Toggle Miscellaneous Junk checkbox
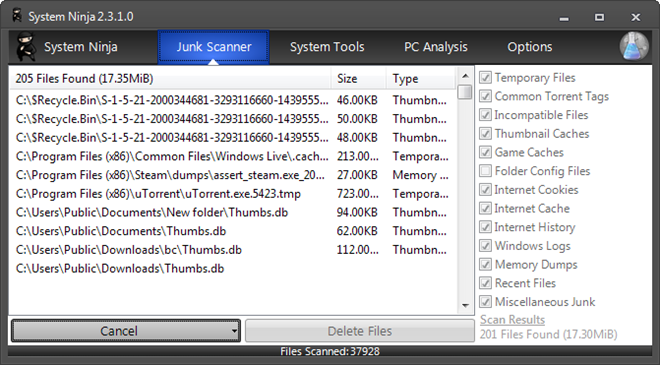This screenshot has width=660, height=365. [x=485, y=302]
